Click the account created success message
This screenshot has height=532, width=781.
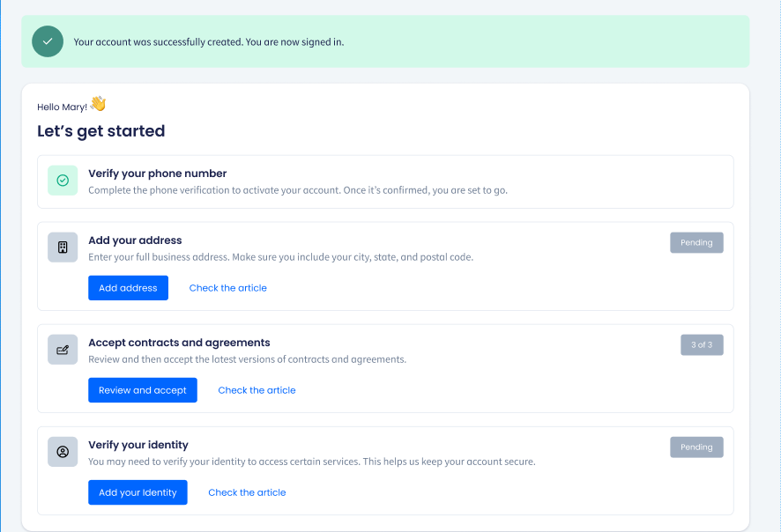[209, 41]
